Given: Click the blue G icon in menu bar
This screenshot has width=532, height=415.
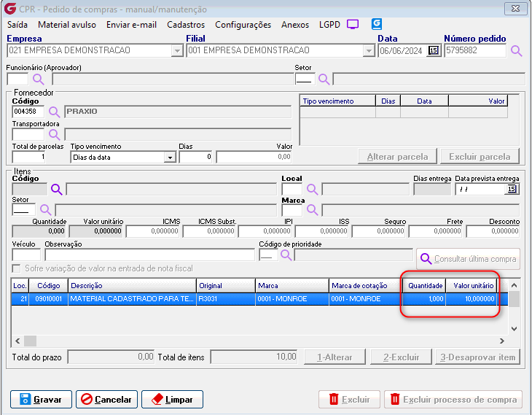Looking at the screenshot, I should (x=377, y=24).
